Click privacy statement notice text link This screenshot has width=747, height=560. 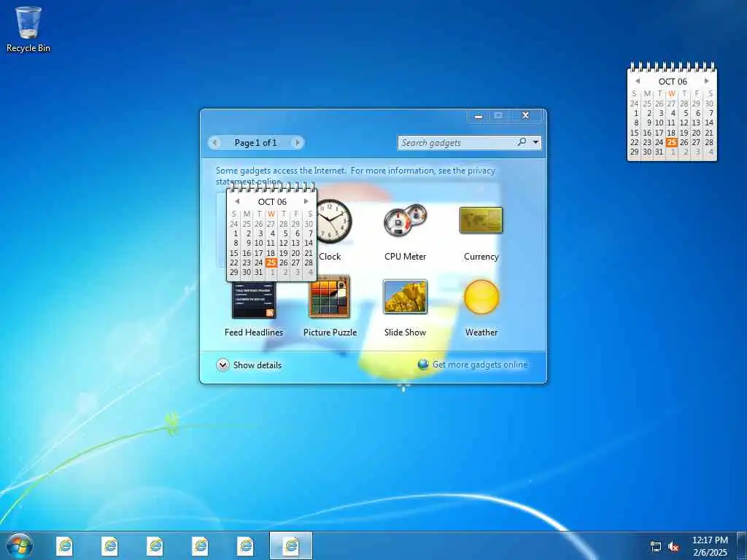tap(355, 176)
